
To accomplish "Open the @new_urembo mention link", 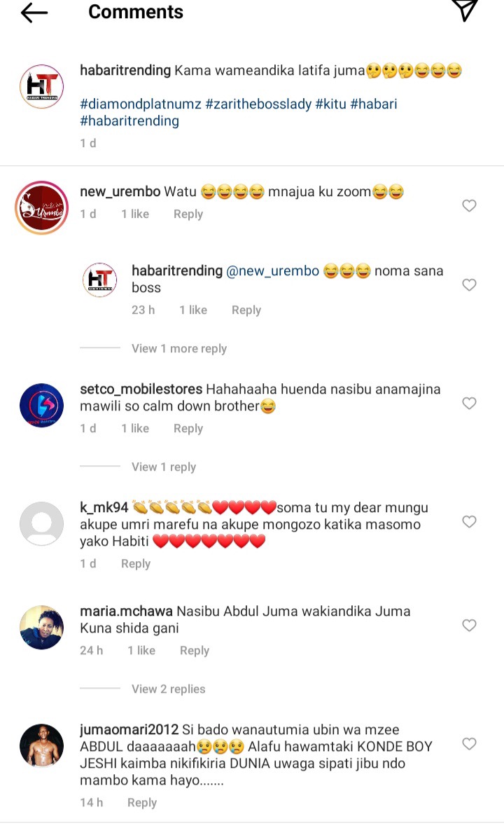I will click(x=272, y=270).
